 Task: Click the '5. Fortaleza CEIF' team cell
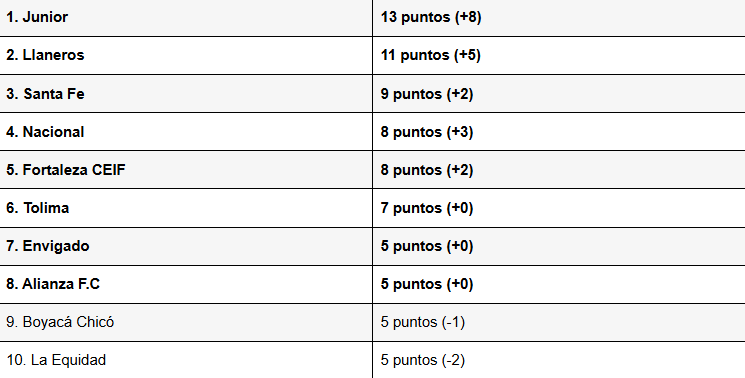click(186, 170)
